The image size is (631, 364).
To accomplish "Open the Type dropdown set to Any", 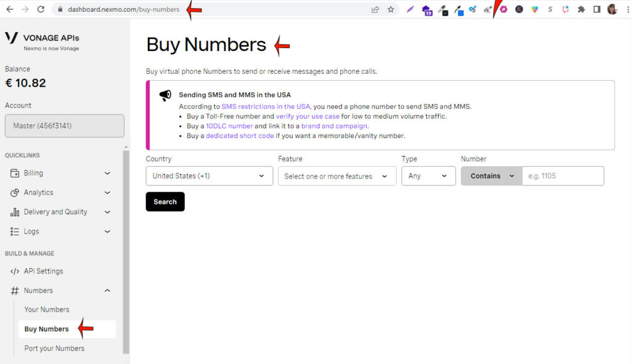I will click(x=428, y=176).
